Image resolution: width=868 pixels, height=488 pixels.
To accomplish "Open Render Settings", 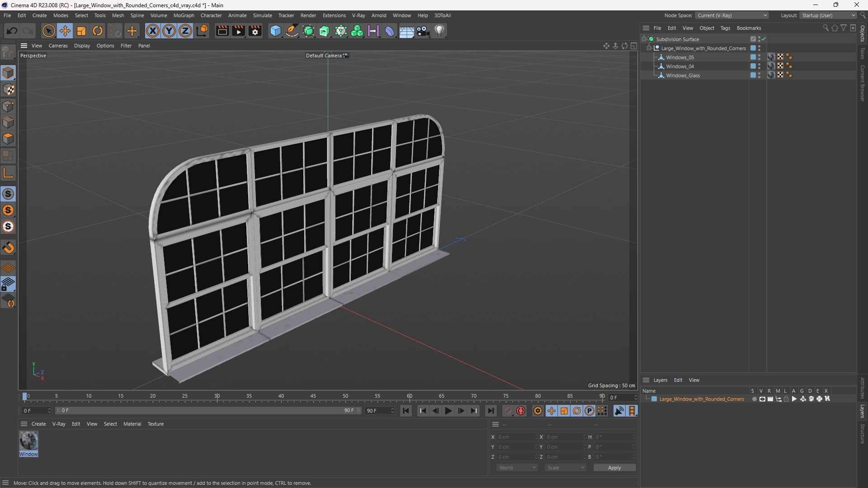I will pyautogui.click(x=255, y=31).
